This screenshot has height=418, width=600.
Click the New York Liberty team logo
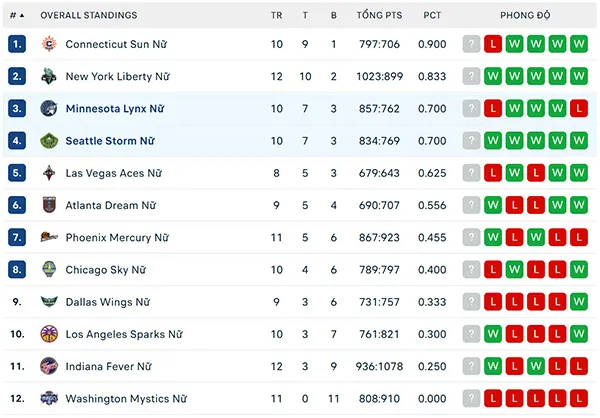coord(49,76)
